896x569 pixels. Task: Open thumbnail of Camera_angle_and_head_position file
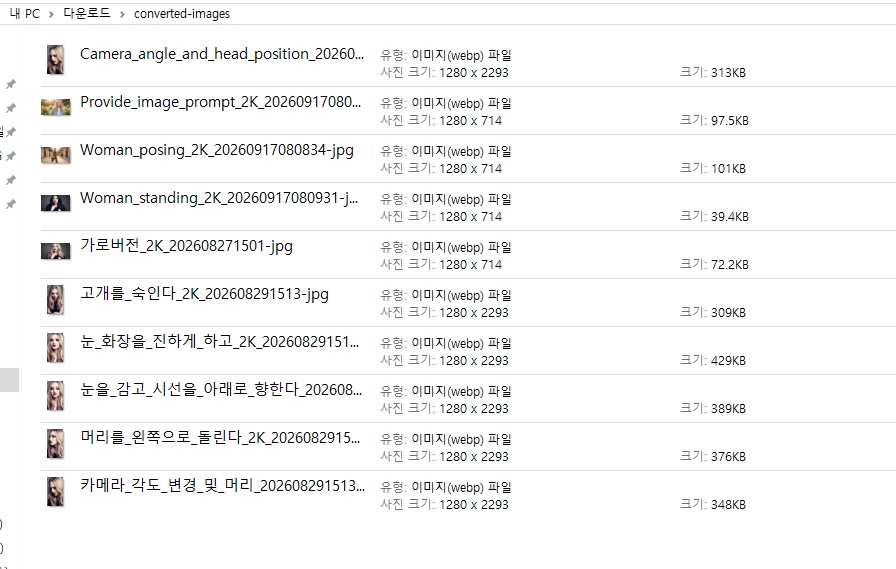55,59
